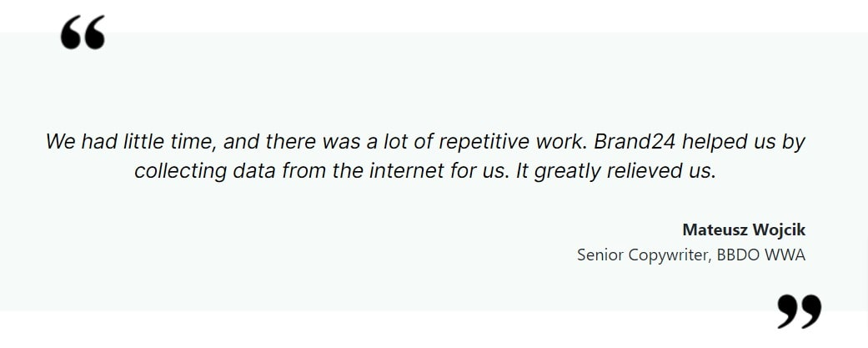Click the closing quotation mark icon
Screen dimensions: 868x348
click(800, 312)
